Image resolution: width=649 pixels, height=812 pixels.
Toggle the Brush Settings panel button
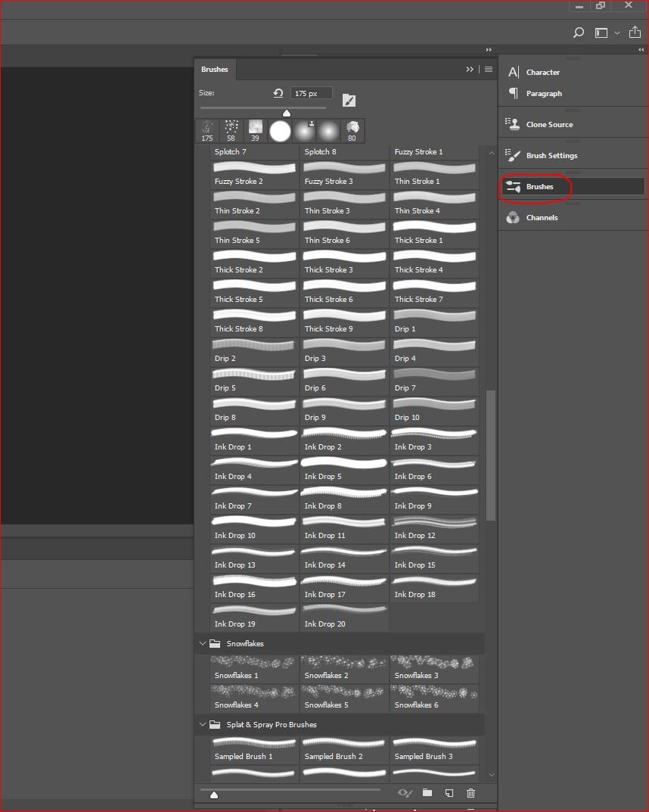(x=349, y=101)
